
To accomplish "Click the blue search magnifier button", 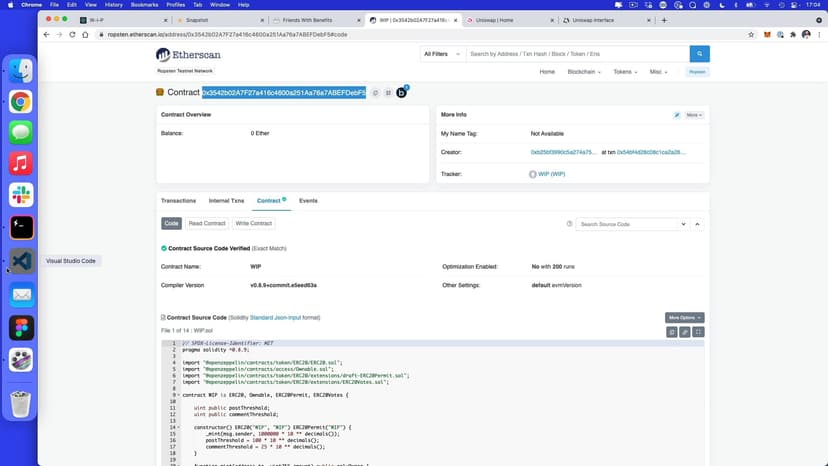I will point(700,54).
